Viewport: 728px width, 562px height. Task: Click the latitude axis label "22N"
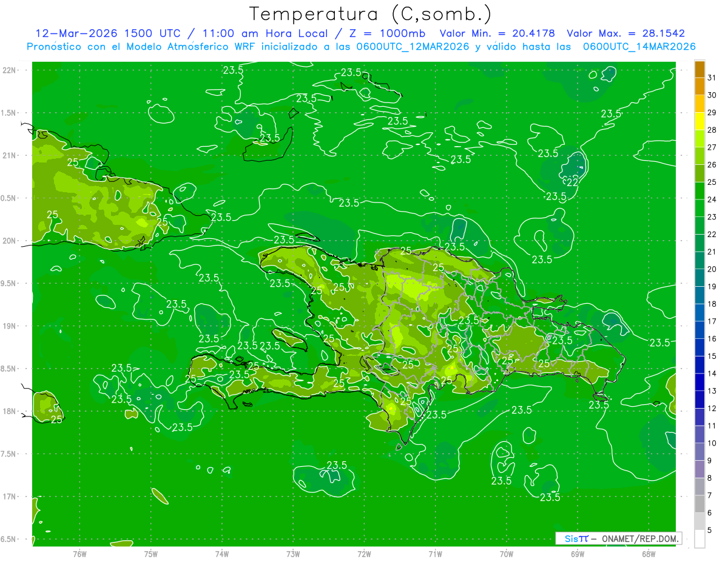click(8, 70)
